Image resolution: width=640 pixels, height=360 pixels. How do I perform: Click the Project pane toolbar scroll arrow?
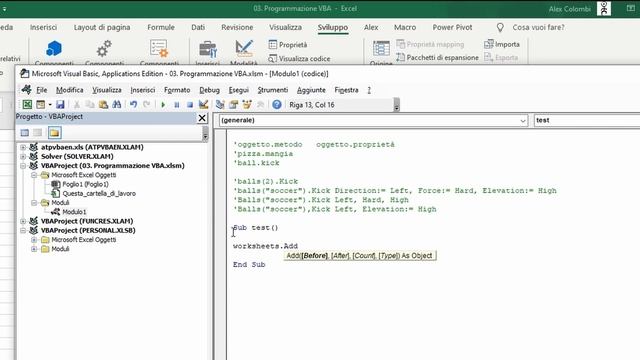(205, 134)
